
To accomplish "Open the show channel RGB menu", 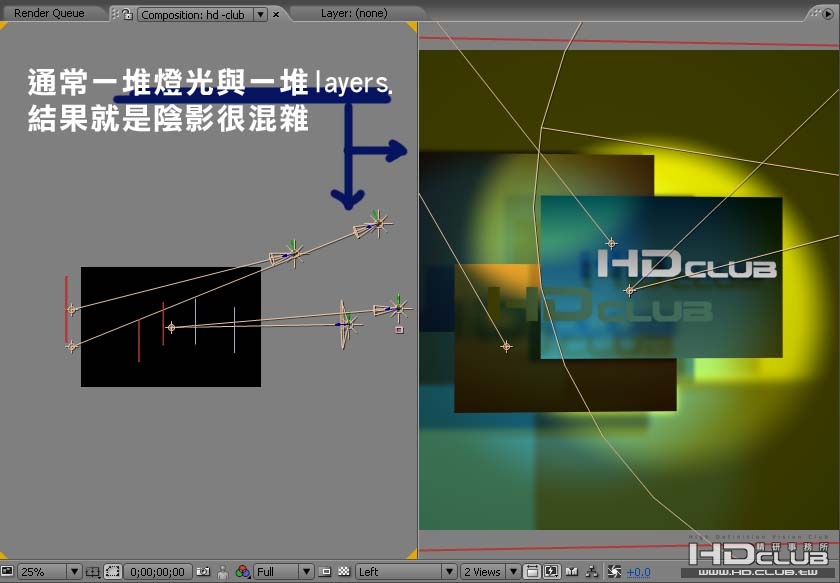I will (x=243, y=572).
